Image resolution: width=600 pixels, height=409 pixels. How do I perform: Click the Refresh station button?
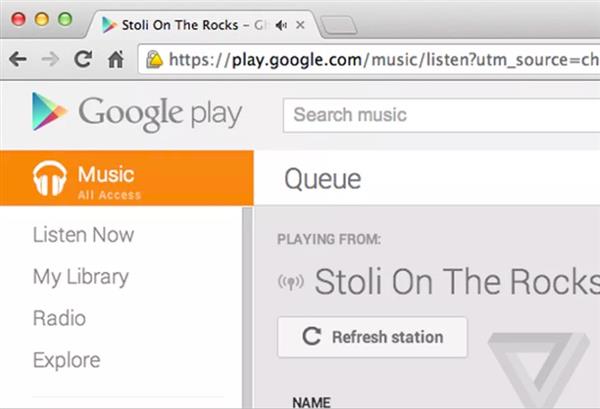coord(372,337)
